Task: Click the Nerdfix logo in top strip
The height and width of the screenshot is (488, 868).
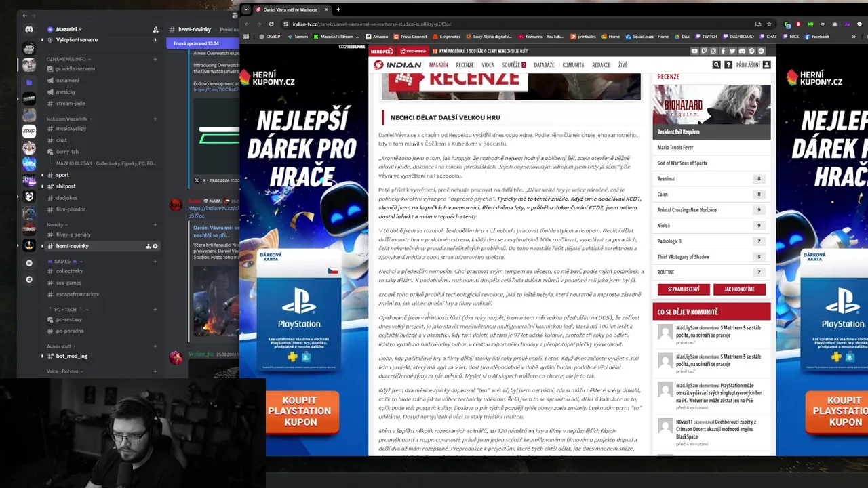Action: coord(382,51)
